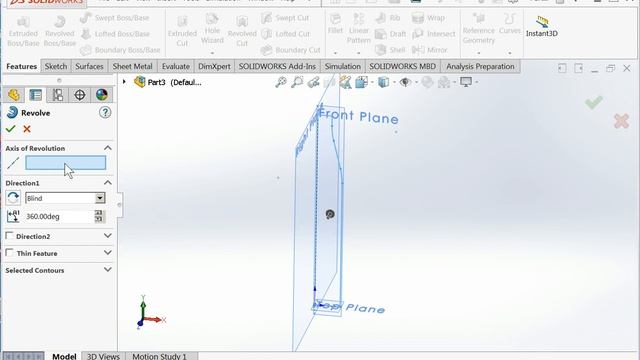Click the Zoom to Fit icon
Image resolution: width=640 pixels, height=360 pixels.
[281, 82]
